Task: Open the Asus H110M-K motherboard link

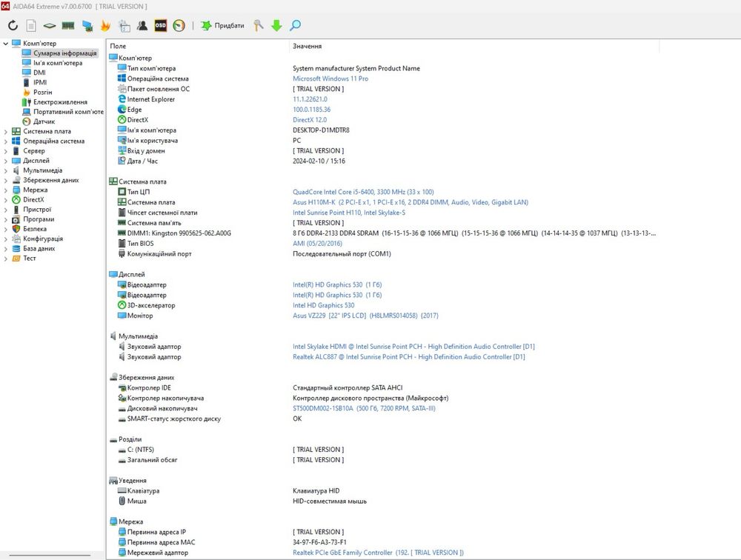Action: (x=411, y=202)
